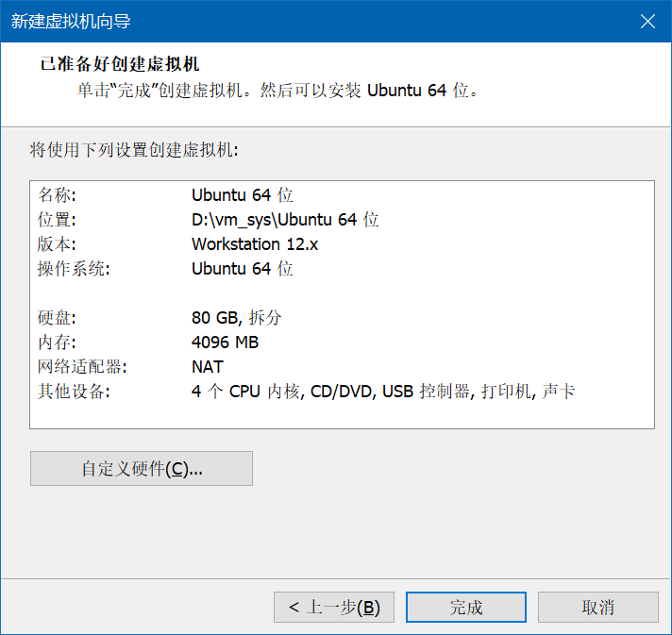Click the Workstation 12.x version value

tap(255, 244)
